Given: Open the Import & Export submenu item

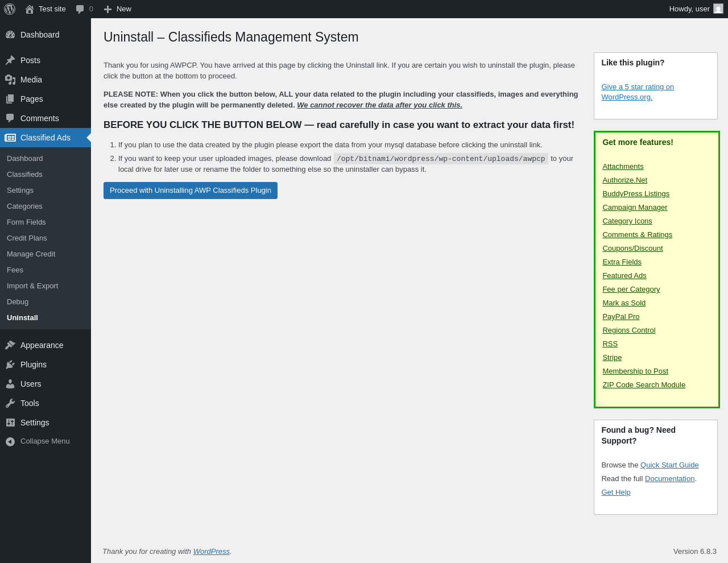Looking at the screenshot, I should (x=45, y=286).
